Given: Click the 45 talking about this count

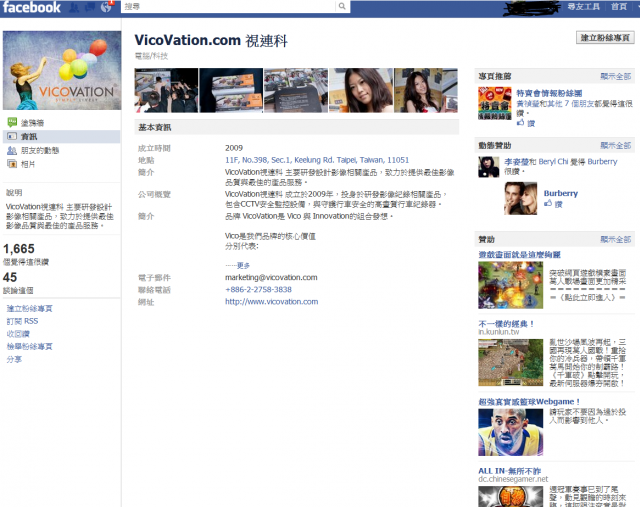Looking at the screenshot, I should coord(10,277).
